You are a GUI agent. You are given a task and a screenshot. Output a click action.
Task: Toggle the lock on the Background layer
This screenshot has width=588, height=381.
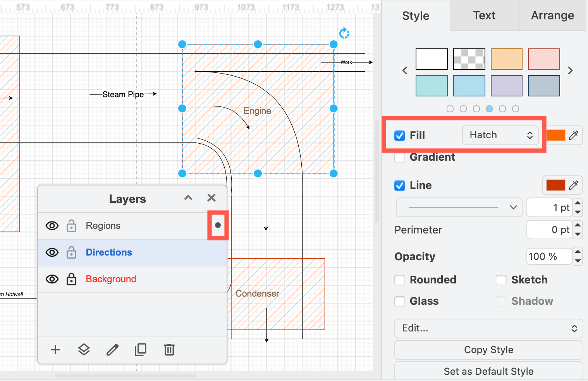71,279
